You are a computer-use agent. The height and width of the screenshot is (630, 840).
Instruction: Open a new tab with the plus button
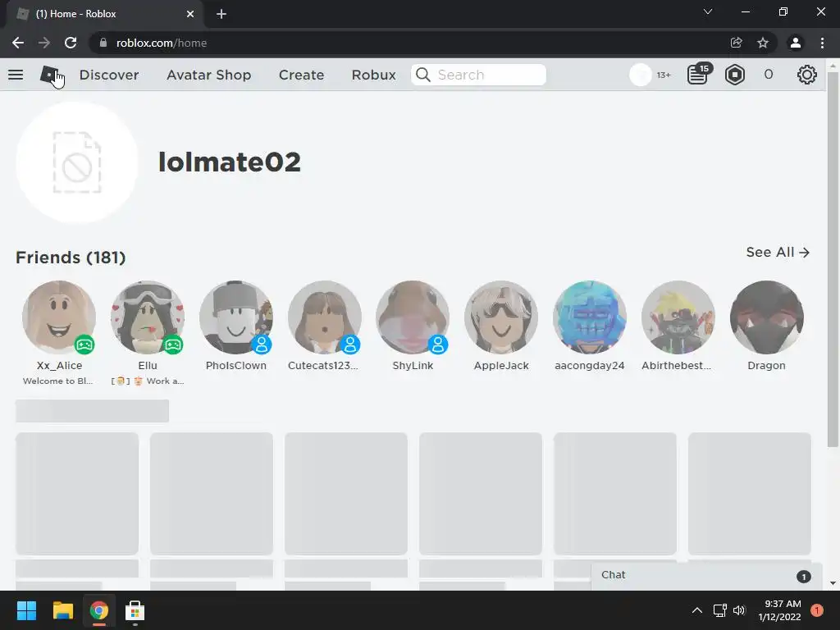click(x=221, y=14)
